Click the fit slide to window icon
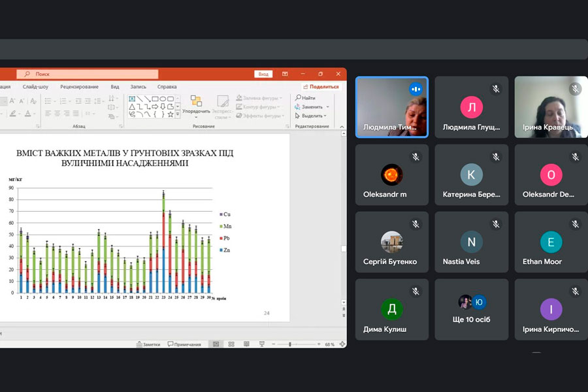Screen dimensions: 588x392 click(342, 344)
